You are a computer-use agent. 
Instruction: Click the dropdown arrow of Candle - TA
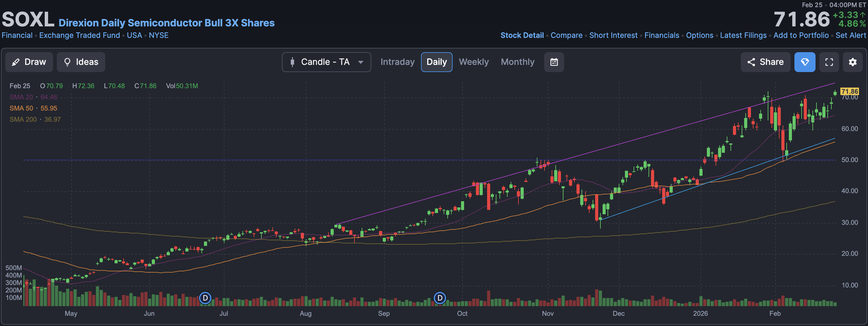pos(360,62)
